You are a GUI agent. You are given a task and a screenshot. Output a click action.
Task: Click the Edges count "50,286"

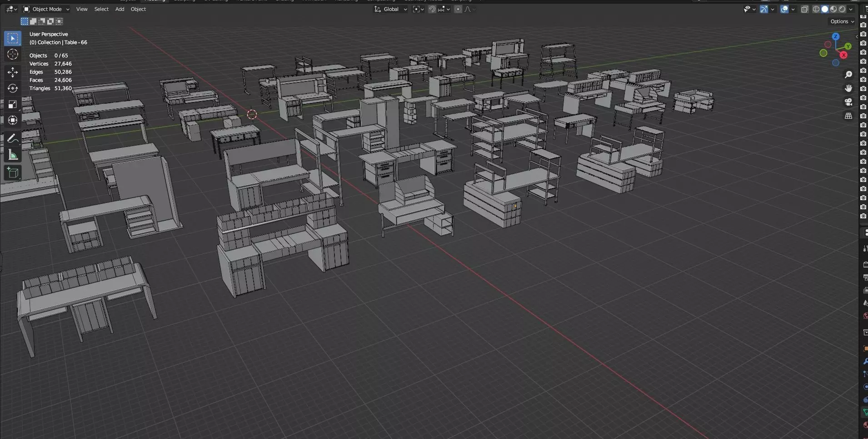point(63,72)
